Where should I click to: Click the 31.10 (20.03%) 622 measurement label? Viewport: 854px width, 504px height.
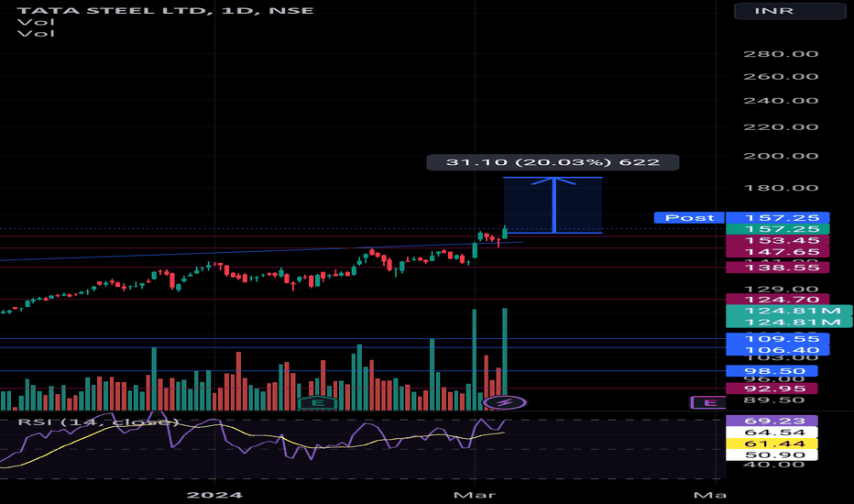click(553, 162)
